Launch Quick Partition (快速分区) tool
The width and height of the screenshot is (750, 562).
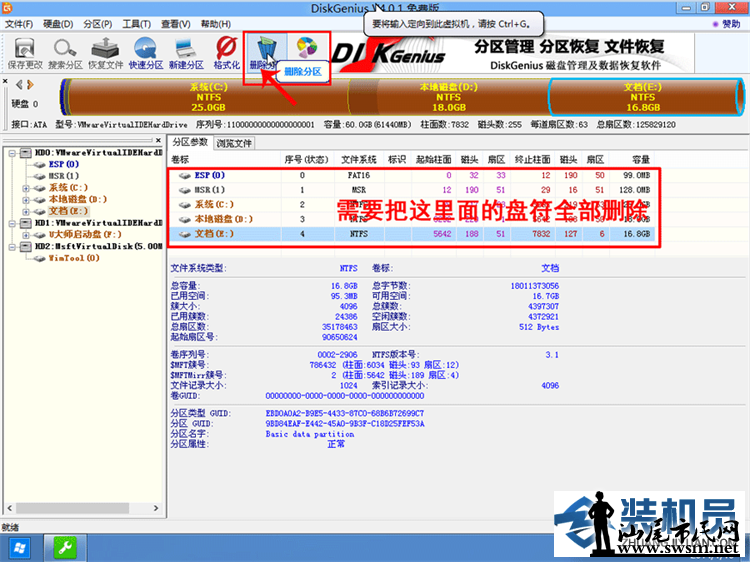coord(146,53)
